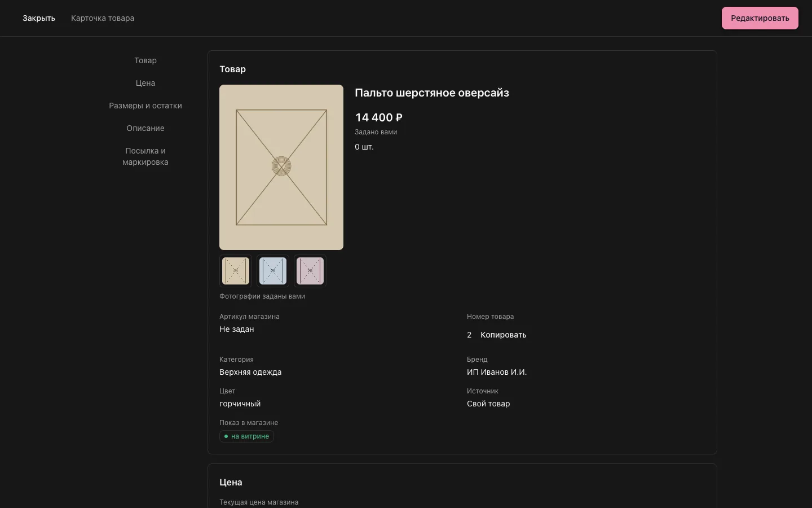
Task: Click the title Пальто шерстяное оверсайз
Action: click(432, 93)
